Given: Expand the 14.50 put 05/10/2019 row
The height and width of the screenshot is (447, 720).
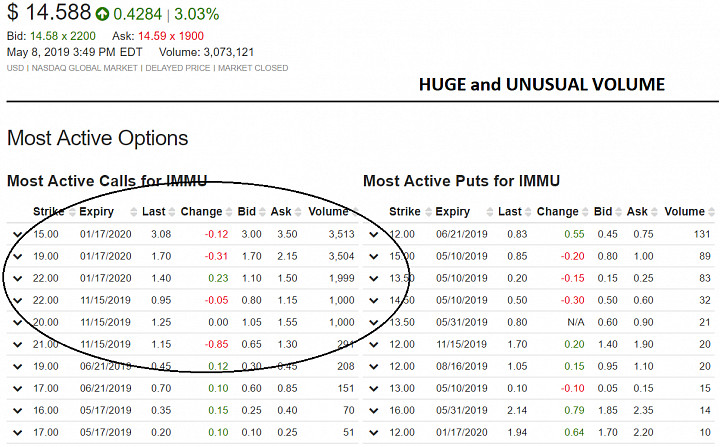Looking at the screenshot, I should click(x=374, y=301).
